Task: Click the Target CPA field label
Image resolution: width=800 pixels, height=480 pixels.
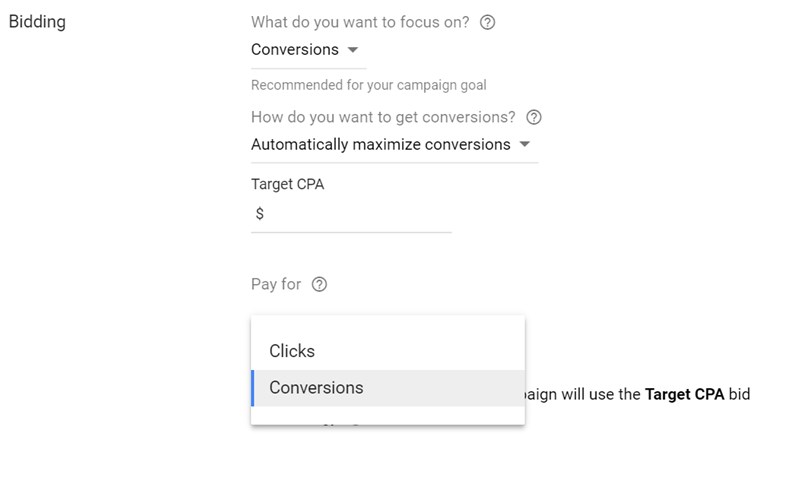Action: pyautogui.click(x=287, y=184)
